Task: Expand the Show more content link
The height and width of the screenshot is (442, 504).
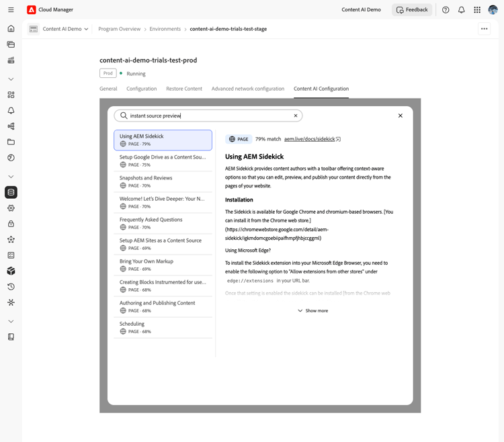Action: 312,310
